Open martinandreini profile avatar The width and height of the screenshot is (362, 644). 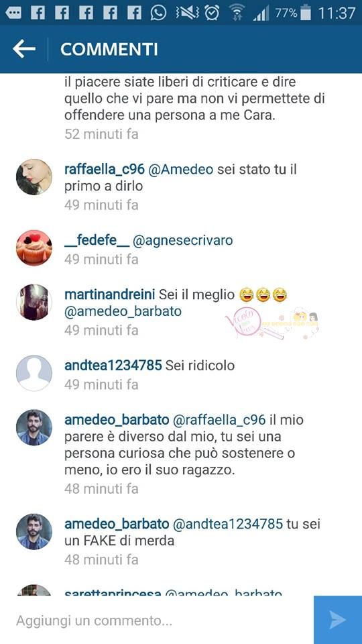(34, 303)
